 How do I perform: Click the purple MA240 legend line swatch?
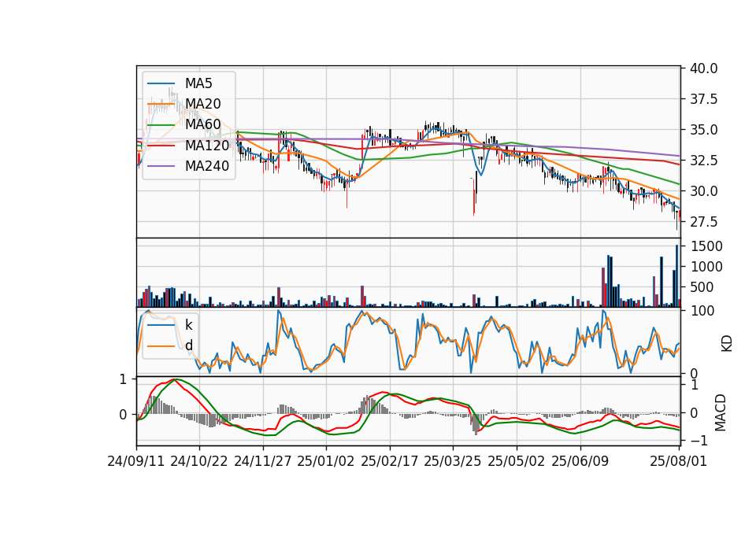click(x=161, y=167)
